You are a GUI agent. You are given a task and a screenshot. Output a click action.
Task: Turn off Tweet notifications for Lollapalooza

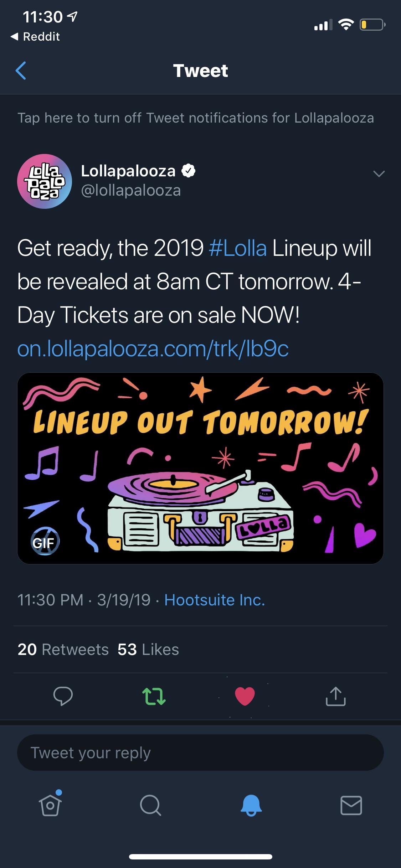[x=196, y=118]
